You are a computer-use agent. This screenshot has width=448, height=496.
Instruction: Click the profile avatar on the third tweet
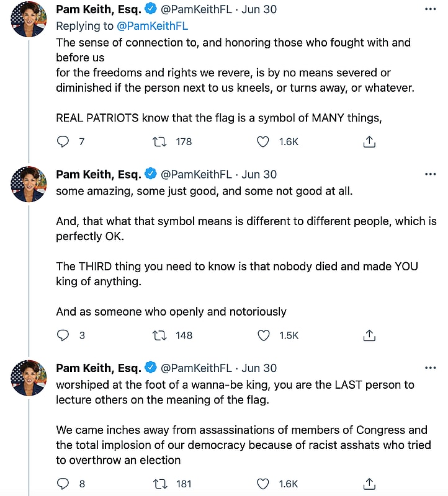click(29, 378)
